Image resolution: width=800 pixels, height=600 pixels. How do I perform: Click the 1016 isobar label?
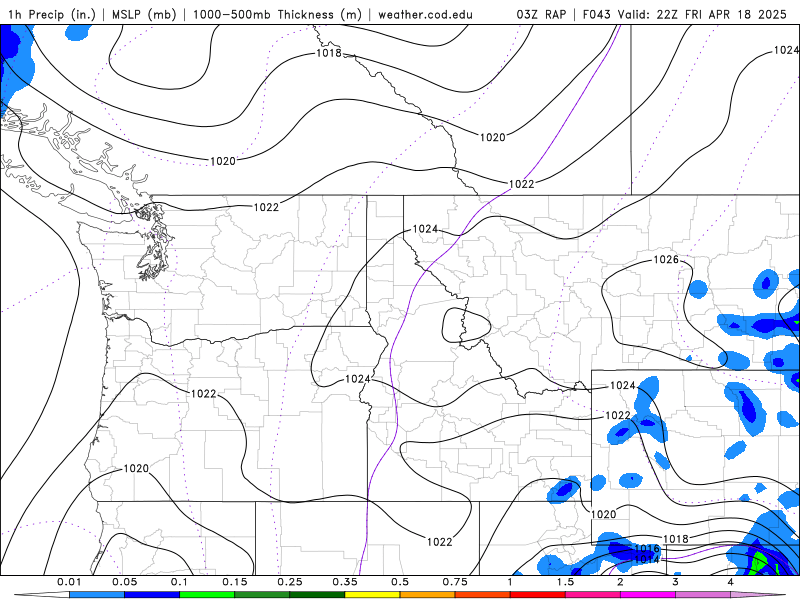click(x=647, y=548)
